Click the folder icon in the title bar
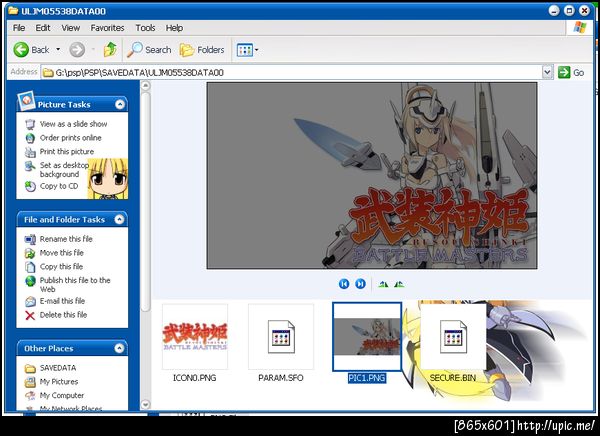This screenshot has height=436, width=600. pos(13,11)
